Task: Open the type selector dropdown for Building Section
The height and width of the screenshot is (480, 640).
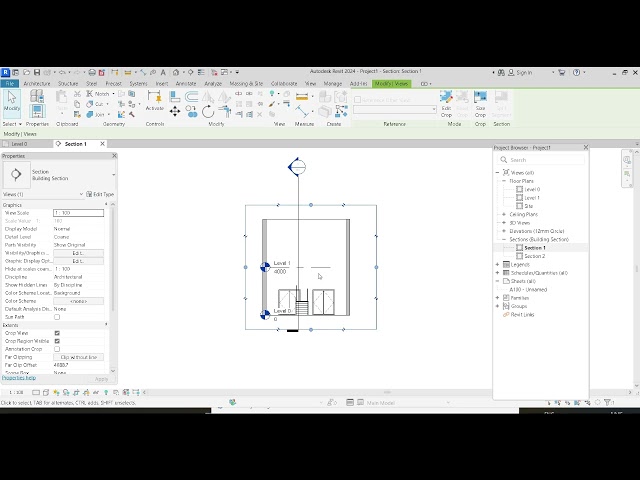Action: [x=113, y=175]
